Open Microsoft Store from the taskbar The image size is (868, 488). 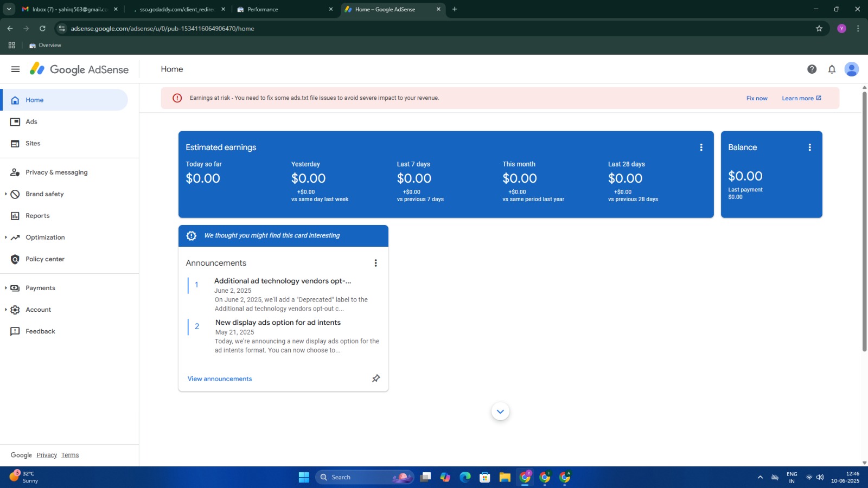tap(485, 477)
